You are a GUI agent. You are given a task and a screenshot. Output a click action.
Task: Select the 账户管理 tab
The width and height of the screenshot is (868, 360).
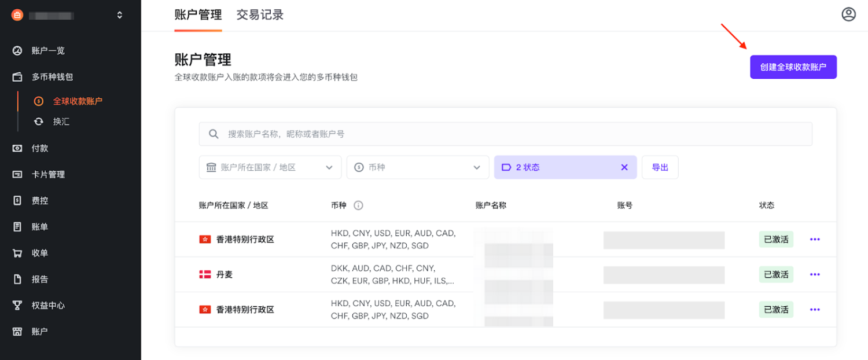198,15
